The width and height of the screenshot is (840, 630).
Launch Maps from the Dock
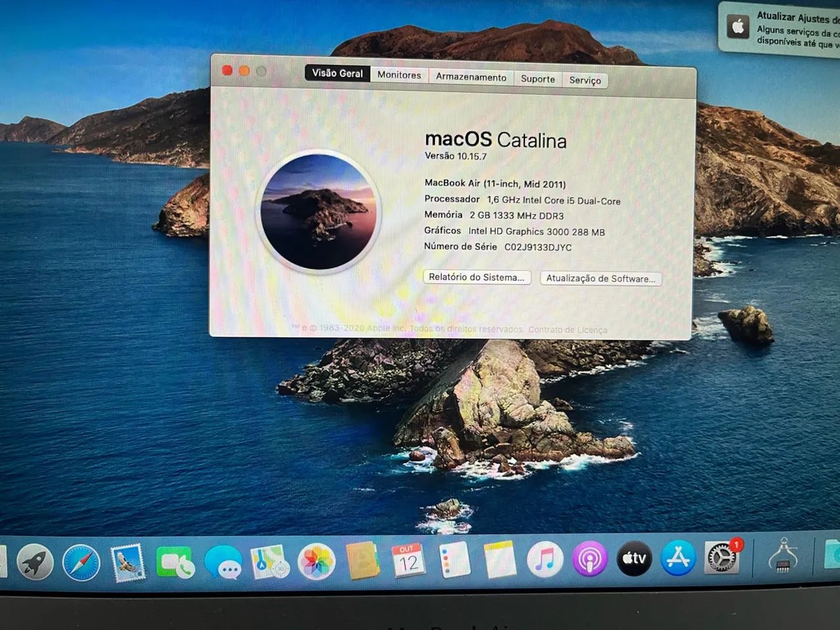[x=270, y=562]
